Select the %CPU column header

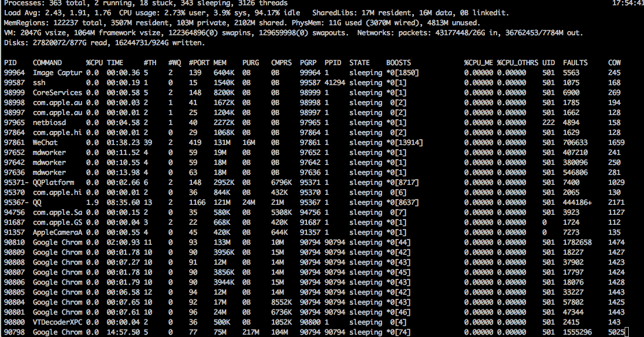tap(94, 62)
